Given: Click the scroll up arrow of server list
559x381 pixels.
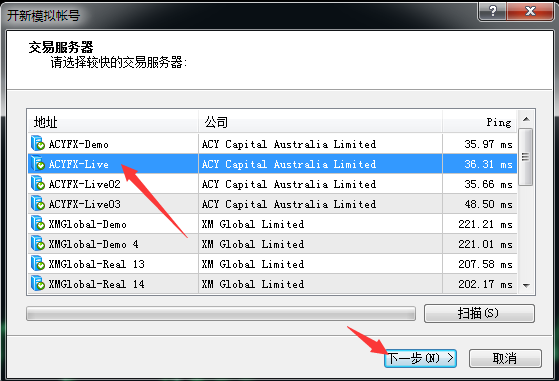Looking at the screenshot, I should [526, 119].
